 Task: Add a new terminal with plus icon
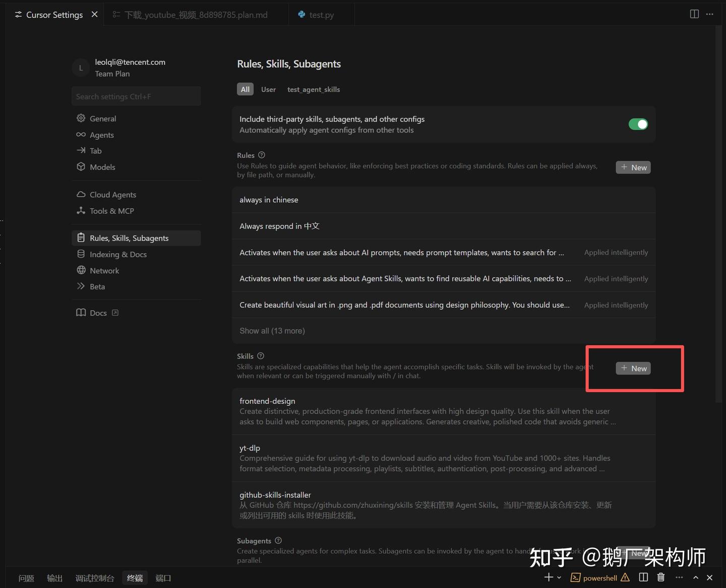549,577
